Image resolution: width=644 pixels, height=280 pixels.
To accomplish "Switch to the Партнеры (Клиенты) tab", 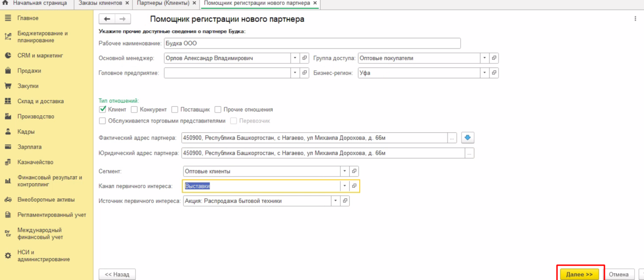I will coord(164,3).
